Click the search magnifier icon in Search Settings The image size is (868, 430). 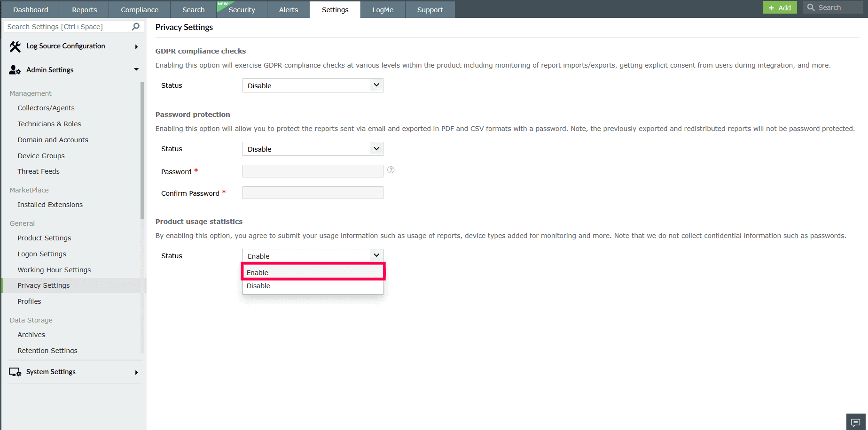tap(136, 27)
